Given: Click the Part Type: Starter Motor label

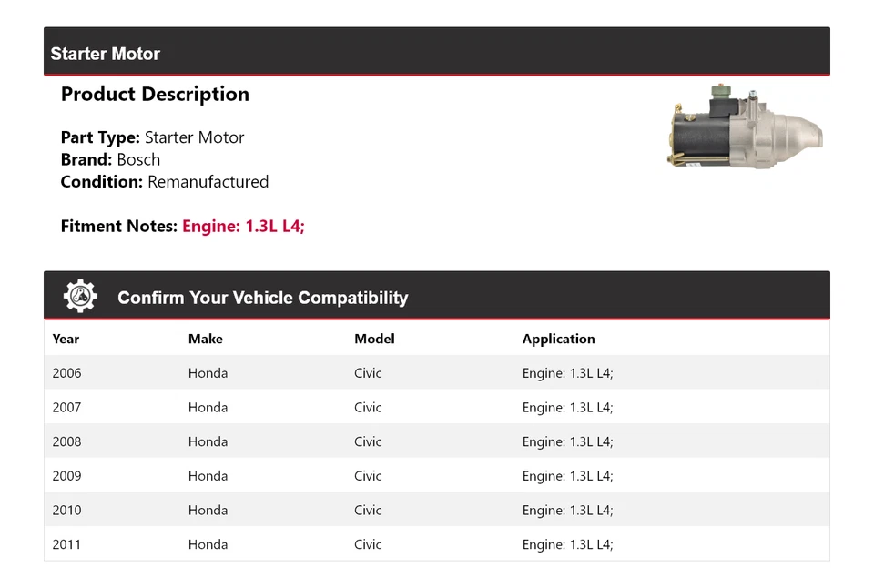Looking at the screenshot, I should tap(152, 137).
